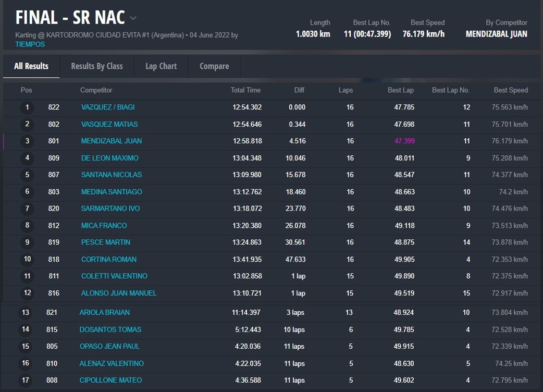Open the TIEMPOS organizer link

[30, 44]
